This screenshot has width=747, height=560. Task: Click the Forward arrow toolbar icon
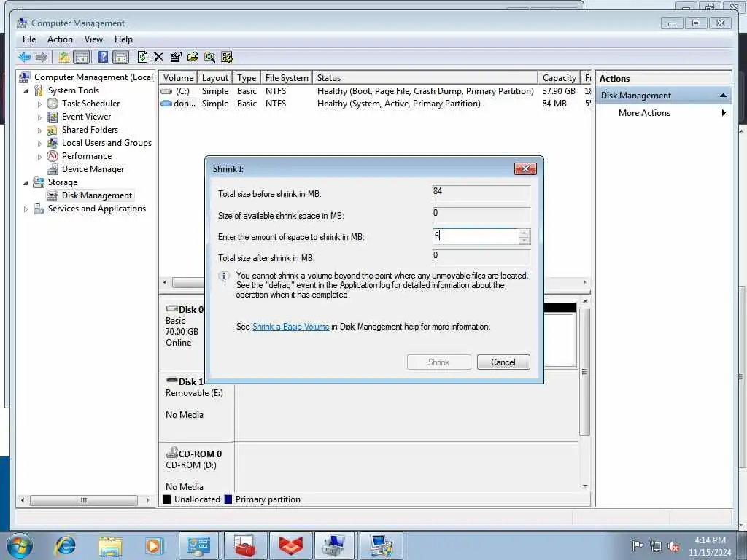[42, 57]
